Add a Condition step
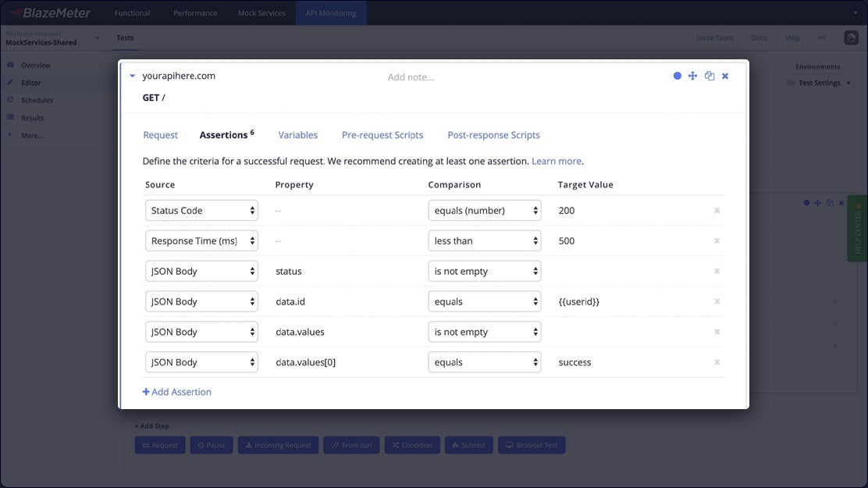 412,445
